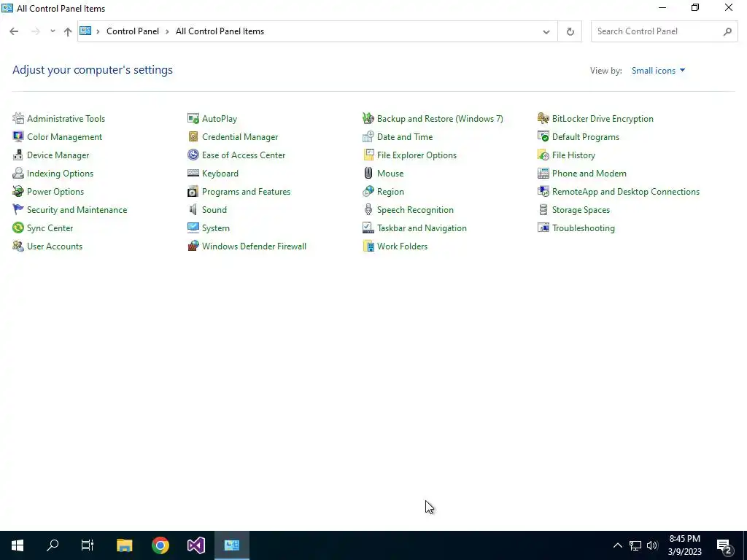Open the User Accounts link

click(54, 246)
